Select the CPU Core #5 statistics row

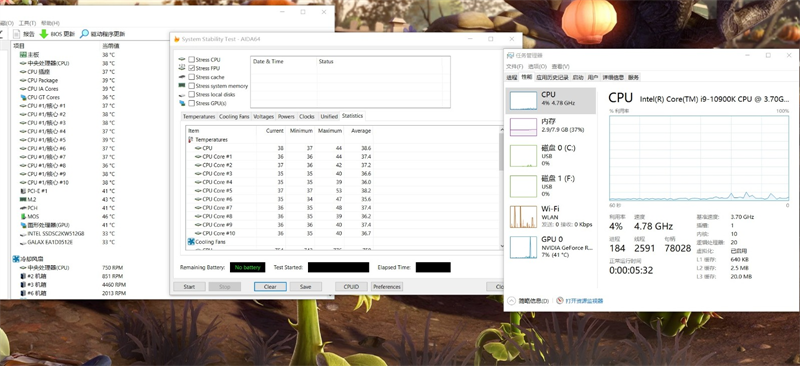280,190
